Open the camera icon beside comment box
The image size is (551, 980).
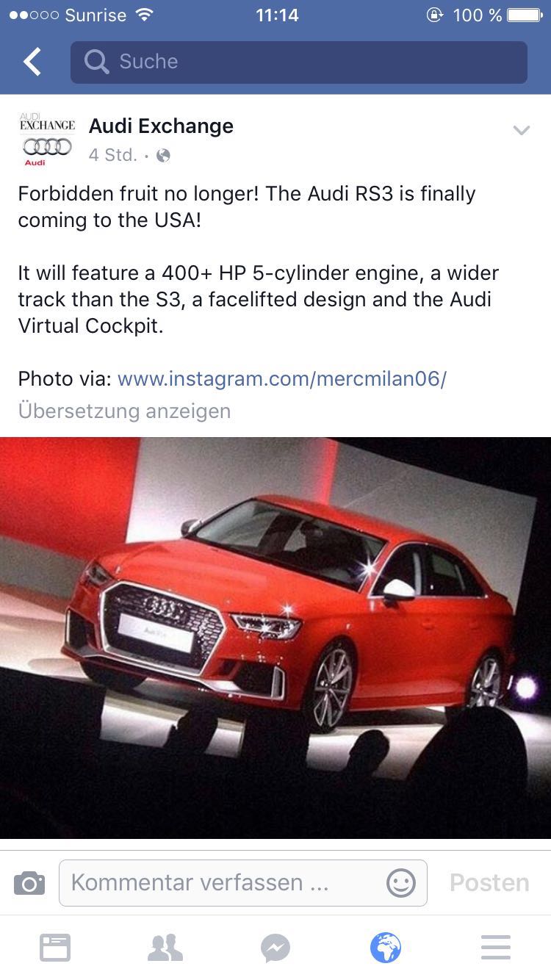click(x=29, y=882)
